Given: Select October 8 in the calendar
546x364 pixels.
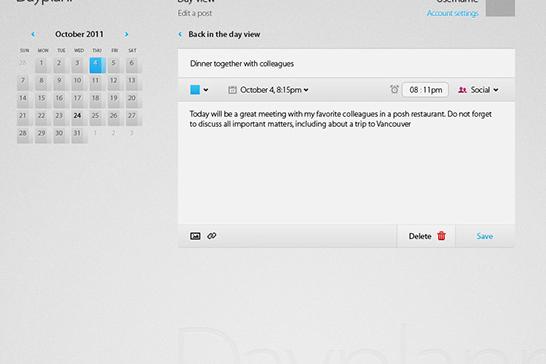Looking at the screenshot, I should pos(43,83).
